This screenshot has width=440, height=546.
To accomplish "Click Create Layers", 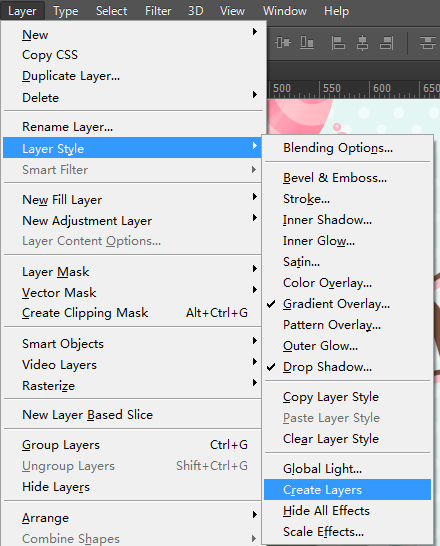I will tap(347, 490).
